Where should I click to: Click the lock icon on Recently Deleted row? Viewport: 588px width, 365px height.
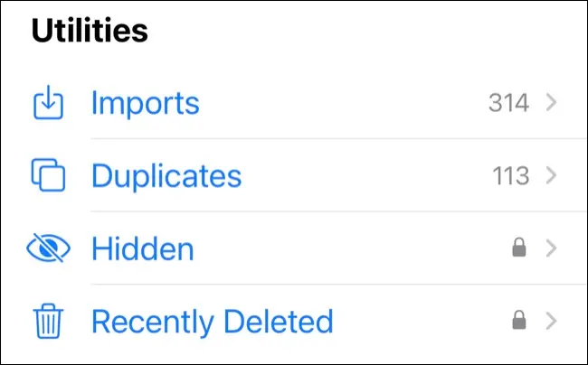pyautogui.click(x=519, y=321)
